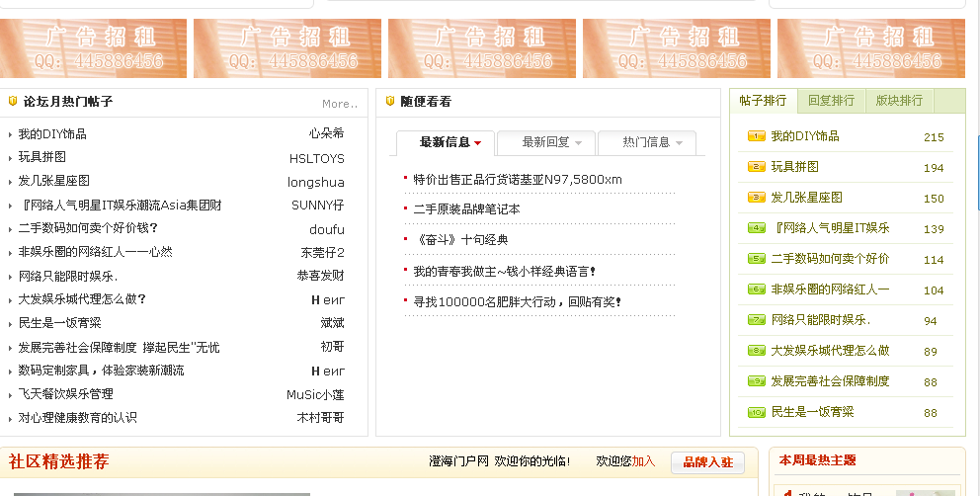Open ranked post 网络只能限时娱乐. with 94
The width and height of the screenshot is (980, 496).
821,319
